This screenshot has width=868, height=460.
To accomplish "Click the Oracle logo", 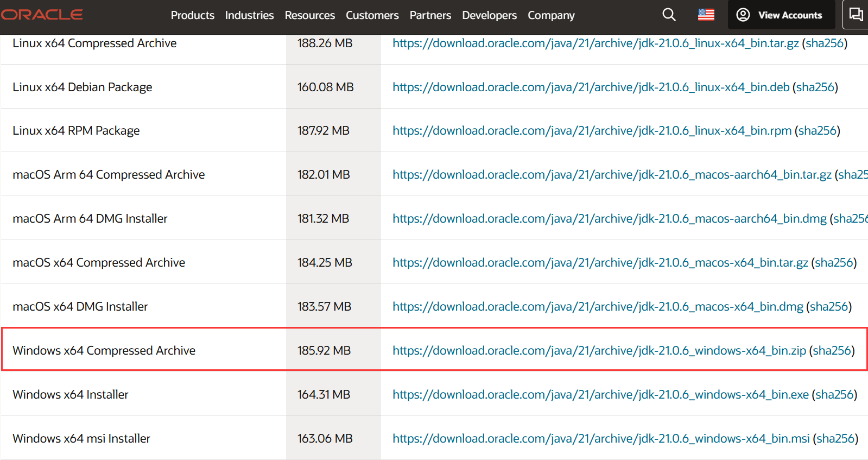I will point(42,15).
